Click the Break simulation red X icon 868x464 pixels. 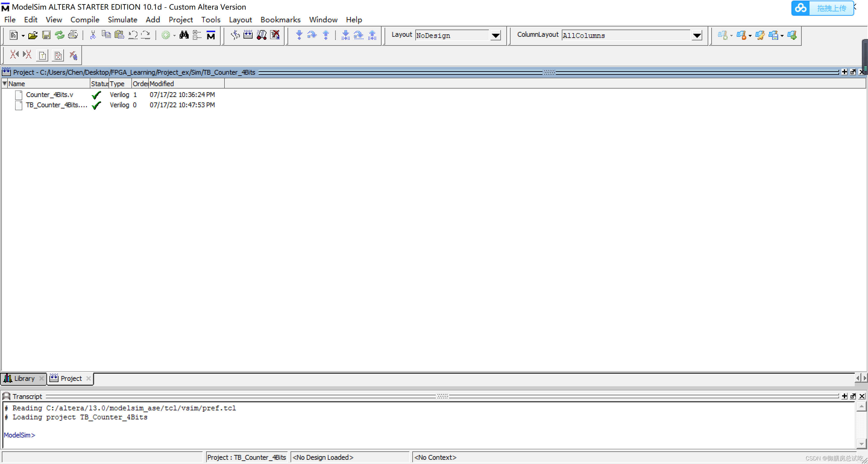click(x=275, y=35)
